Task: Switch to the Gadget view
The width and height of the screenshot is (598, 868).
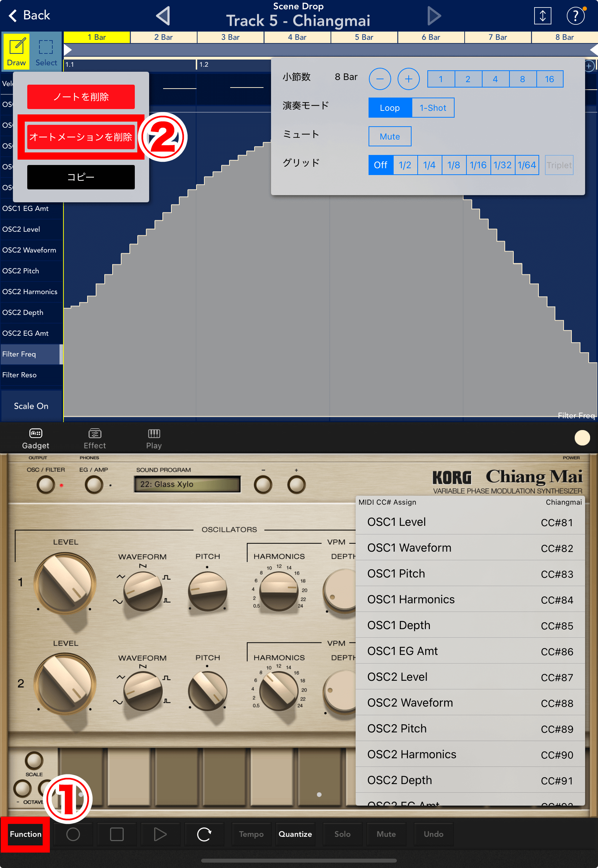Action: 35,439
